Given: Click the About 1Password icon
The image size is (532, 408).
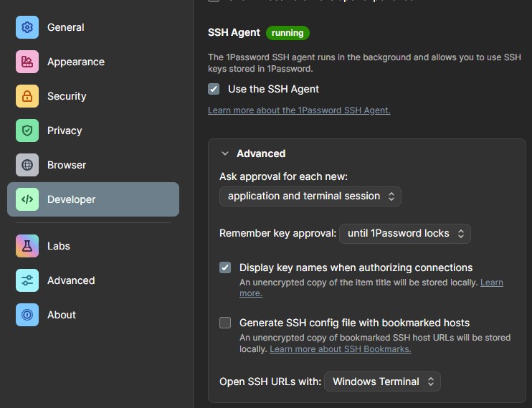Looking at the screenshot, I should tap(27, 315).
